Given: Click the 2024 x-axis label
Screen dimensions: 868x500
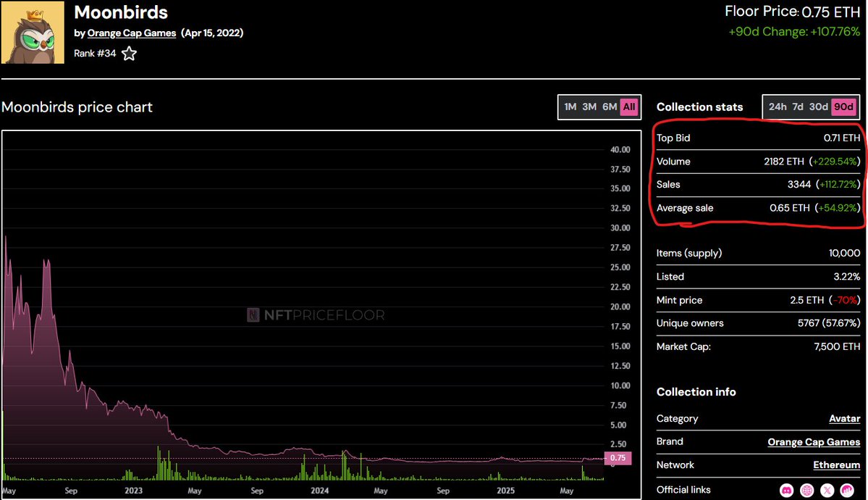Looking at the screenshot, I should pos(319,491).
